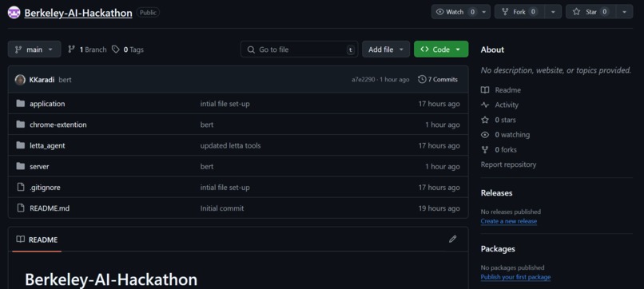The width and height of the screenshot is (644, 289).
Task: Open the server folder
Action: (39, 167)
